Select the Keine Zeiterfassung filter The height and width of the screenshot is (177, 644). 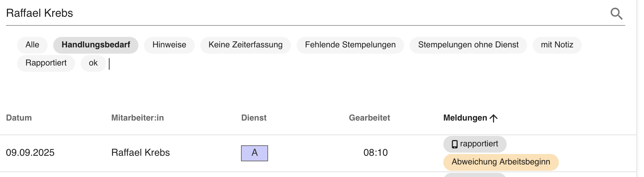click(x=245, y=45)
